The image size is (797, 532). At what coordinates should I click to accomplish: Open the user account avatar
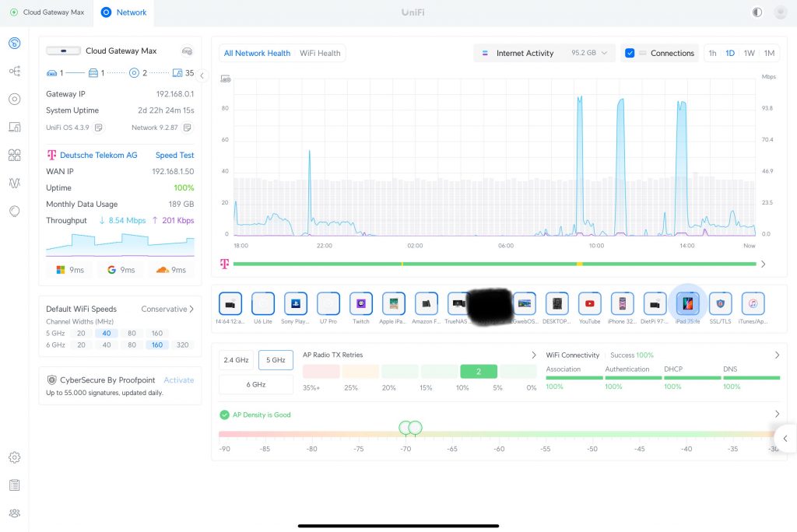[x=780, y=12]
